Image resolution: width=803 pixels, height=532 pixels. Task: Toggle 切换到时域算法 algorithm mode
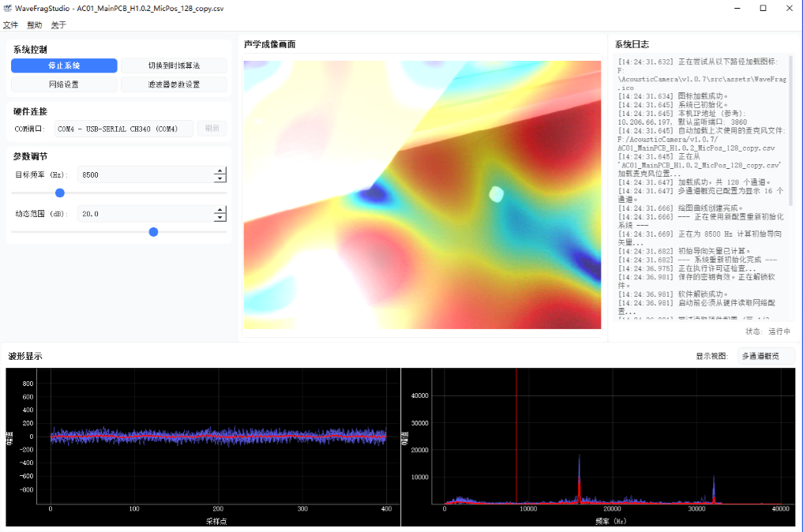[x=174, y=66]
